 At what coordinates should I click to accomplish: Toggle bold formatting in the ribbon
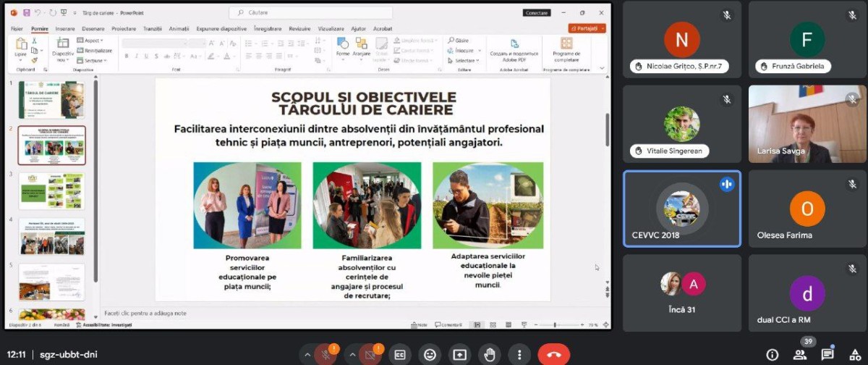tap(126, 56)
